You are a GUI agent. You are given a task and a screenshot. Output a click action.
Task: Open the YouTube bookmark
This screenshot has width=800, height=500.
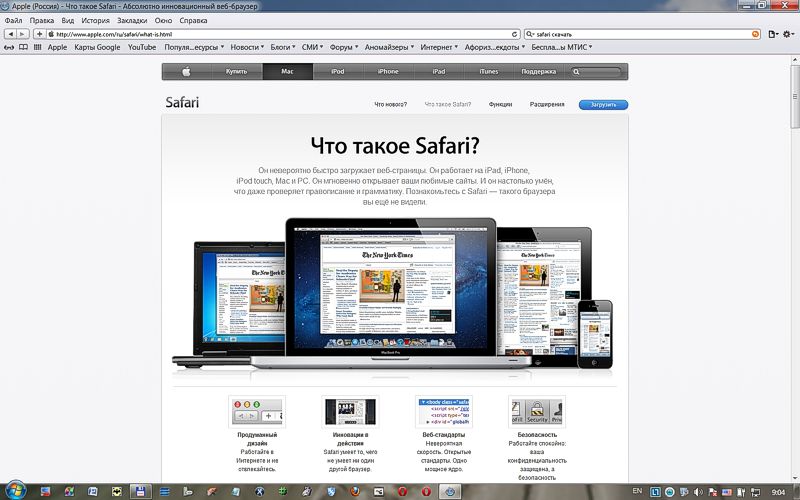[142, 47]
